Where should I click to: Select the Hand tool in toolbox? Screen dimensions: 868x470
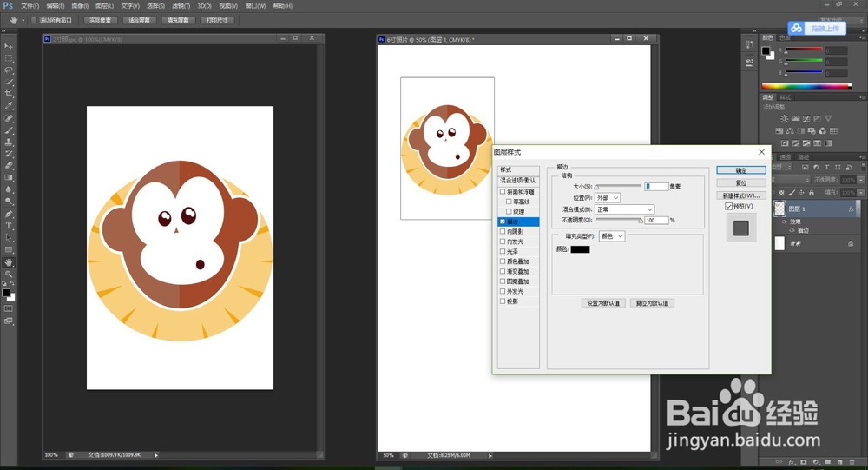pos(9,262)
